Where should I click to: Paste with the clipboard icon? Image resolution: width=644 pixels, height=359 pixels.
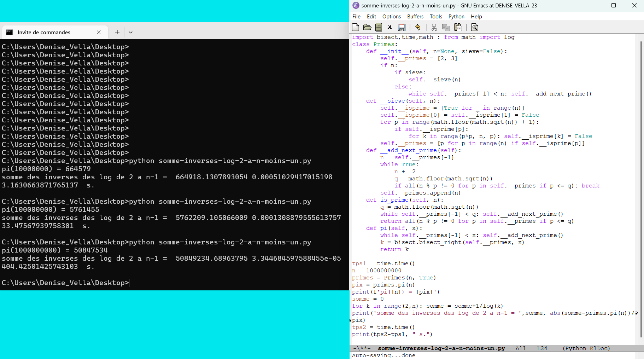(458, 27)
